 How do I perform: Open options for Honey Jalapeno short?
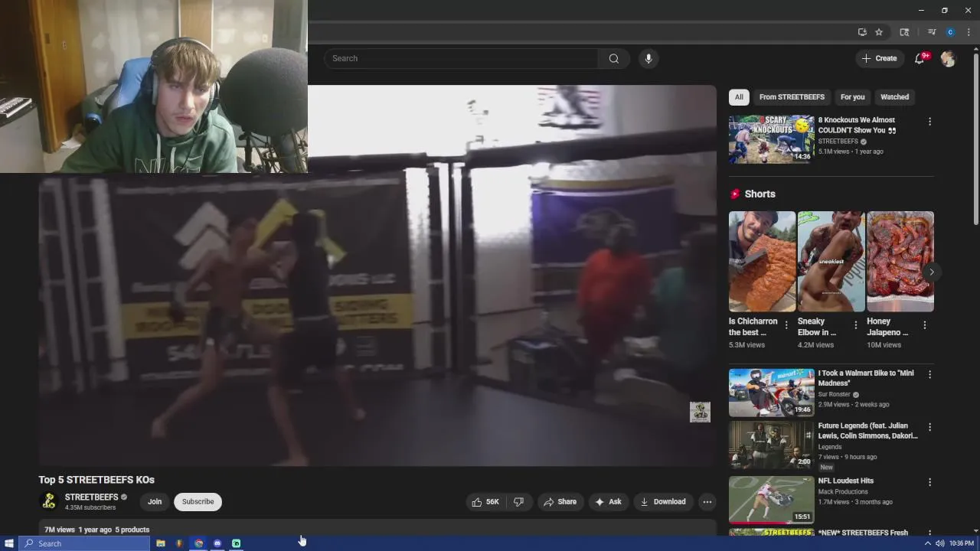(x=924, y=325)
